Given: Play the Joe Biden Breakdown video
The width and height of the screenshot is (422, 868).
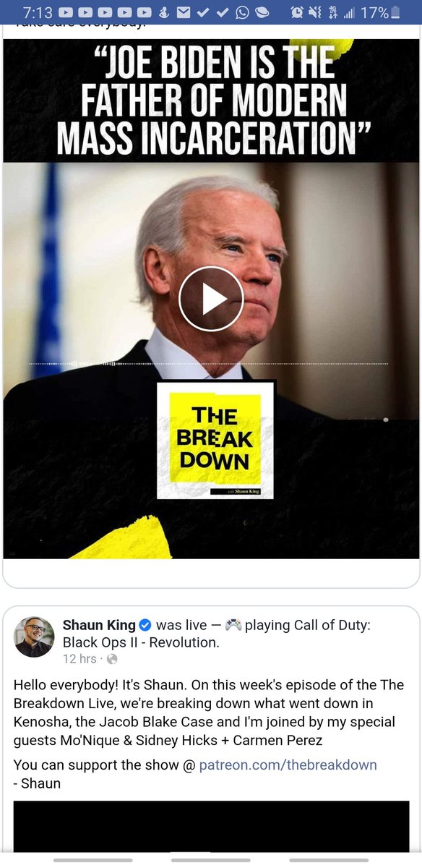Looking at the screenshot, I should [x=211, y=299].
